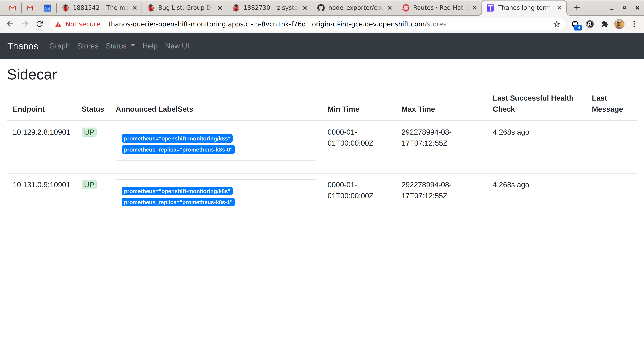The image size is (644, 362).
Task: Click the Thanos brand logo link
Action: [23, 46]
